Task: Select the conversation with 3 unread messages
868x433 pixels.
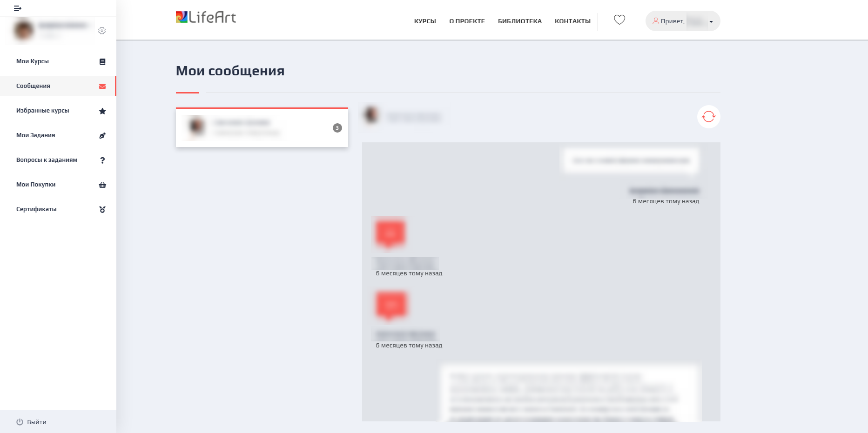Action: coord(262,128)
